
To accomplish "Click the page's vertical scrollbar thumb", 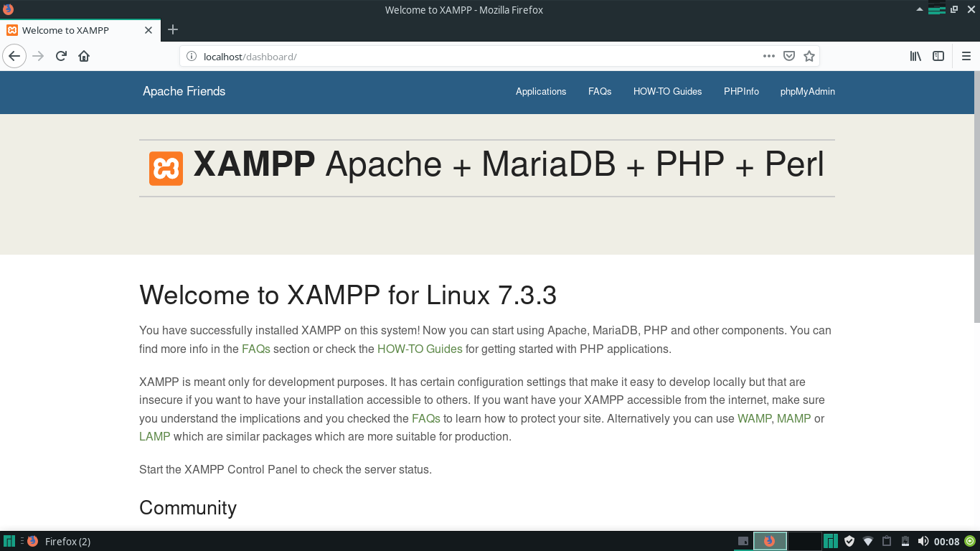I will [976, 197].
